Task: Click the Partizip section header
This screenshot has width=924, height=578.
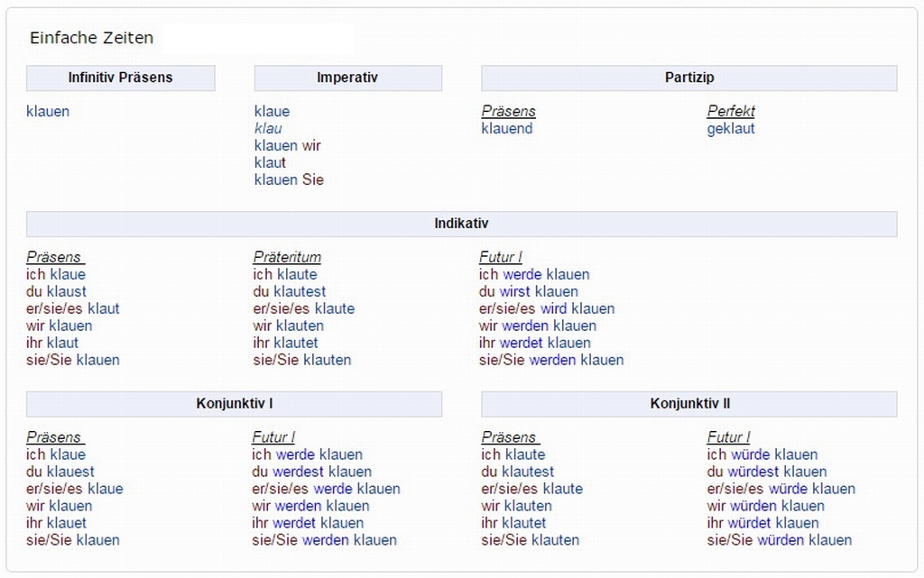Action: click(688, 78)
